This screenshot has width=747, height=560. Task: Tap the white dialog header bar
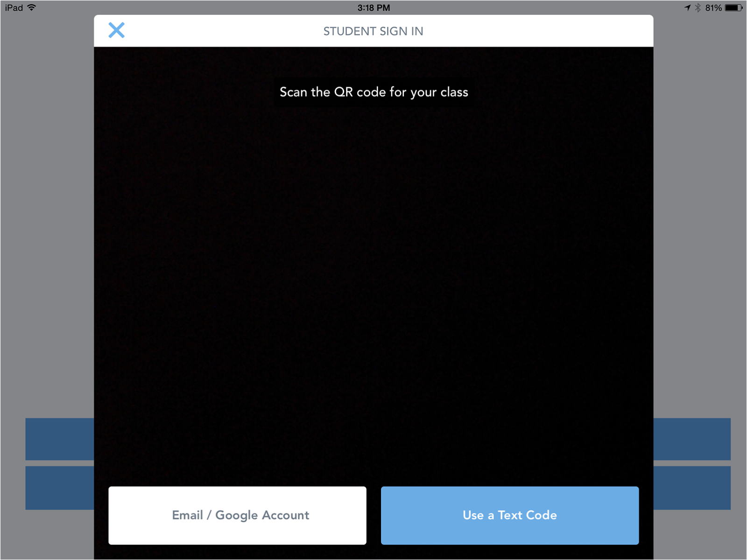coord(373,31)
